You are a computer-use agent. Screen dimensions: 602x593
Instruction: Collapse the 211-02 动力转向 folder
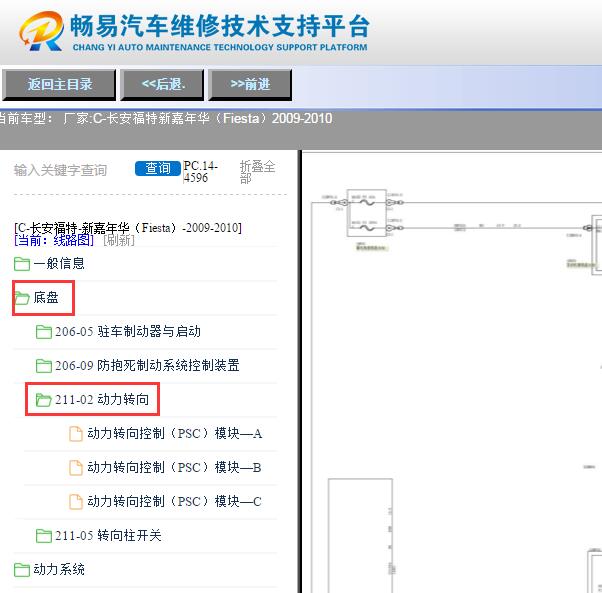(x=102, y=400)
